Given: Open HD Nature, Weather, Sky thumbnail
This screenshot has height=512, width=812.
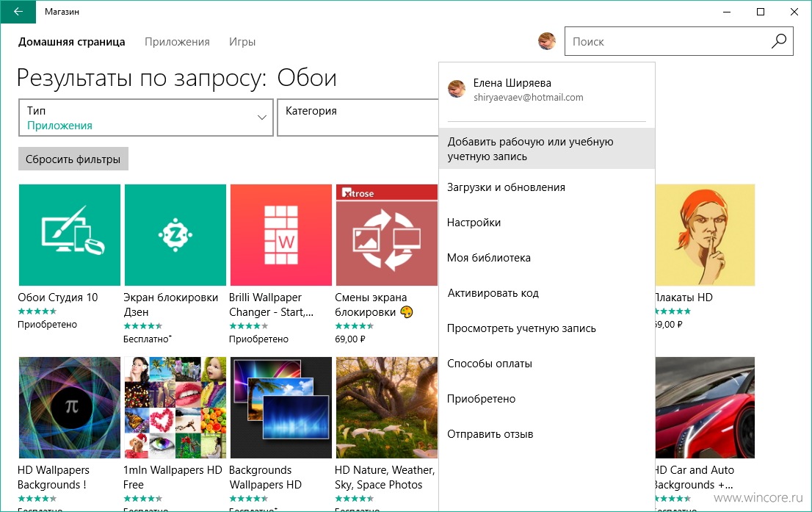Looking at the screenshot, I should point(386,407).
